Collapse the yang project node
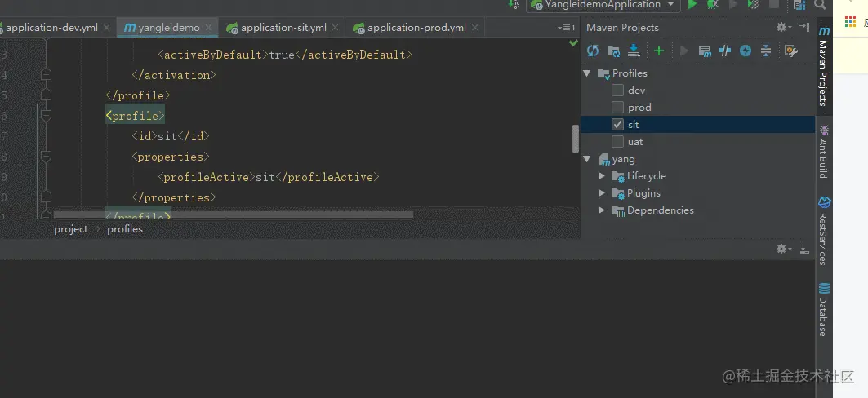The image size is (868, 398). click(587, 159)
